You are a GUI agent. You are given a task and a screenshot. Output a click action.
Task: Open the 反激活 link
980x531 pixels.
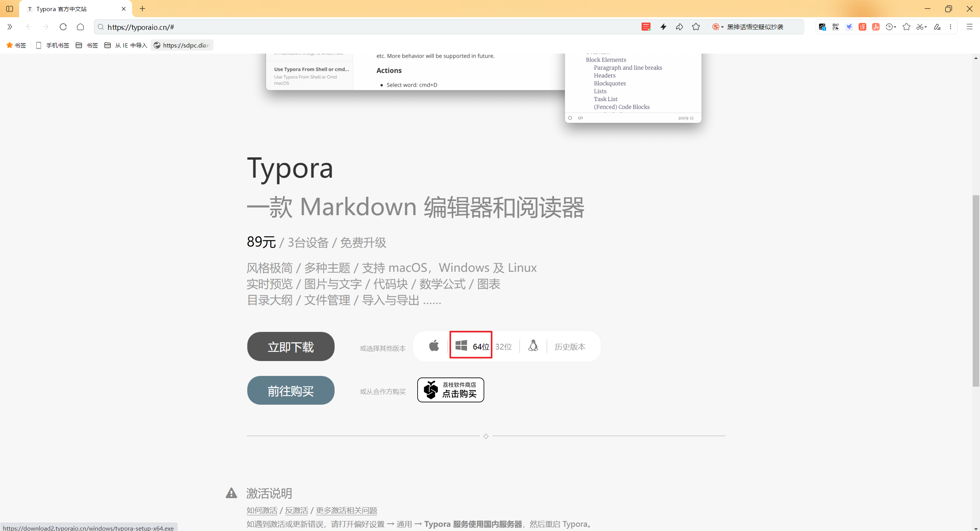pyautogui.click(x=296, y=510)
